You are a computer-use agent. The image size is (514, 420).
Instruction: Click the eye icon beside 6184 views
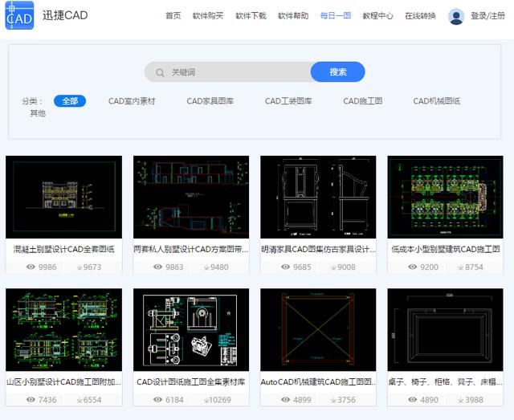pos(158,400)
